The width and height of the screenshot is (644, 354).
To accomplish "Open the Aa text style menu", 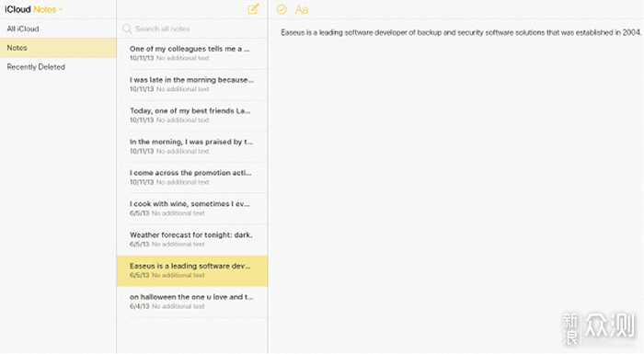I will (x=302, y=10).
